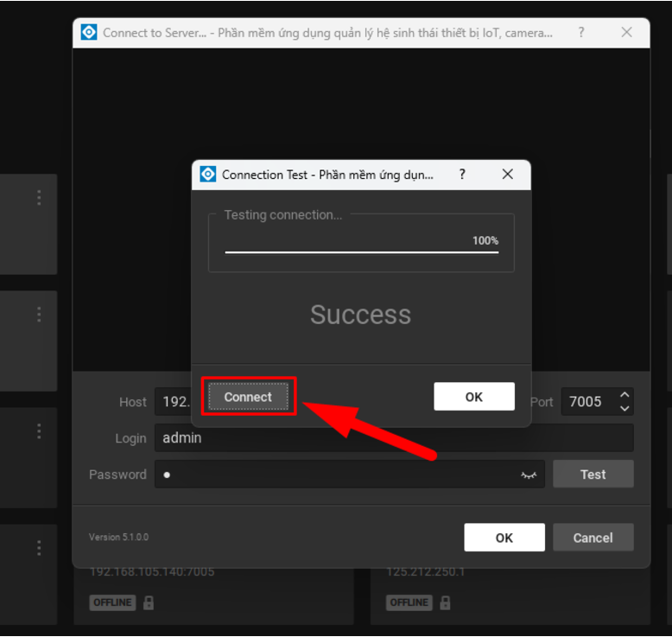
Task: Increase the Port value with up arrow
Action: [624, 395]
